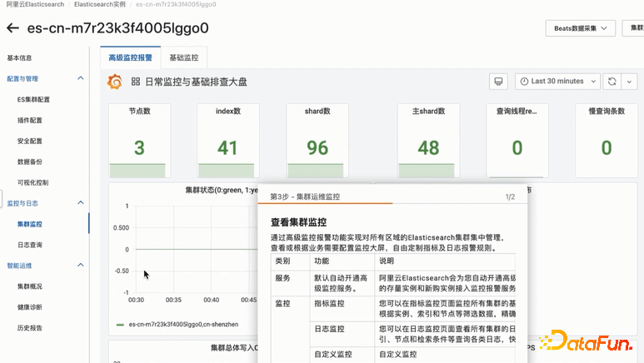
Task: Open 数据备份 in the sidebar
Action: (29, 162)
